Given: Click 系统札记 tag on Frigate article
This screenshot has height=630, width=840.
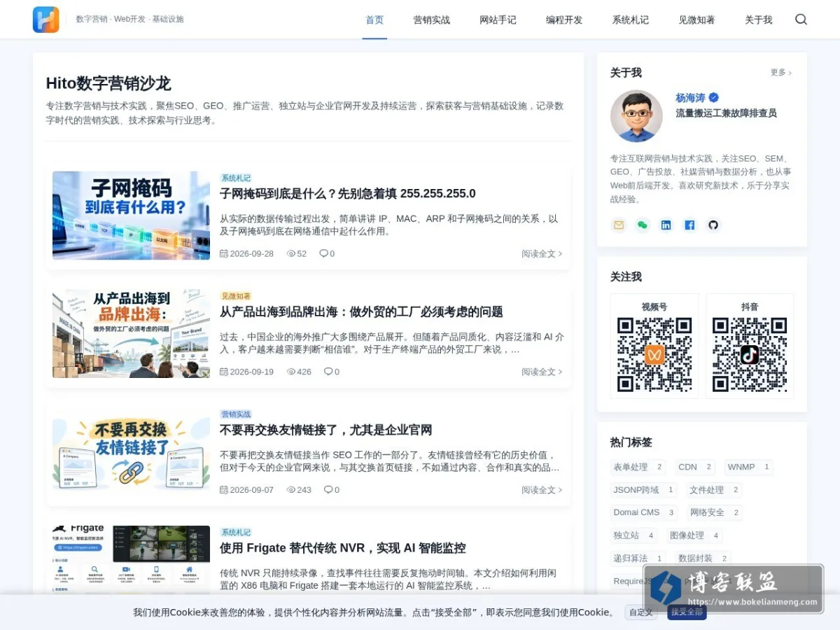Looking at the screenshot, I should pos(236,533).
